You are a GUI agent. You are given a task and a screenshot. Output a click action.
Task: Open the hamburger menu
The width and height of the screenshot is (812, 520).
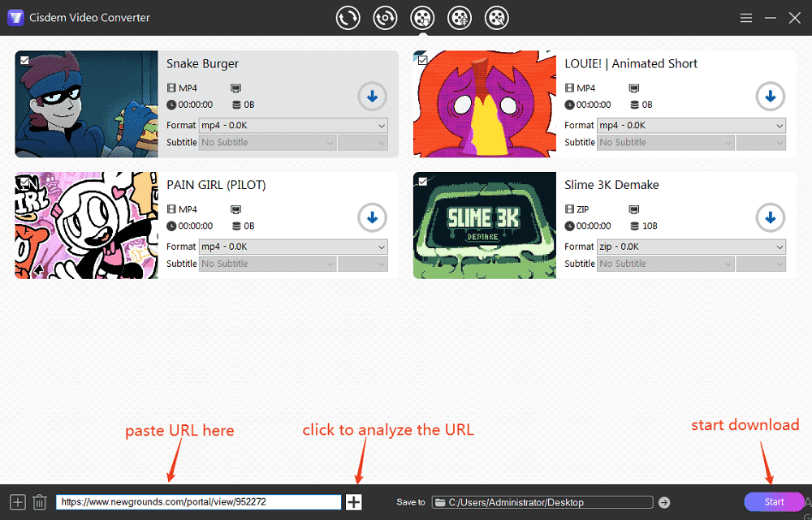tap(745, 18)
